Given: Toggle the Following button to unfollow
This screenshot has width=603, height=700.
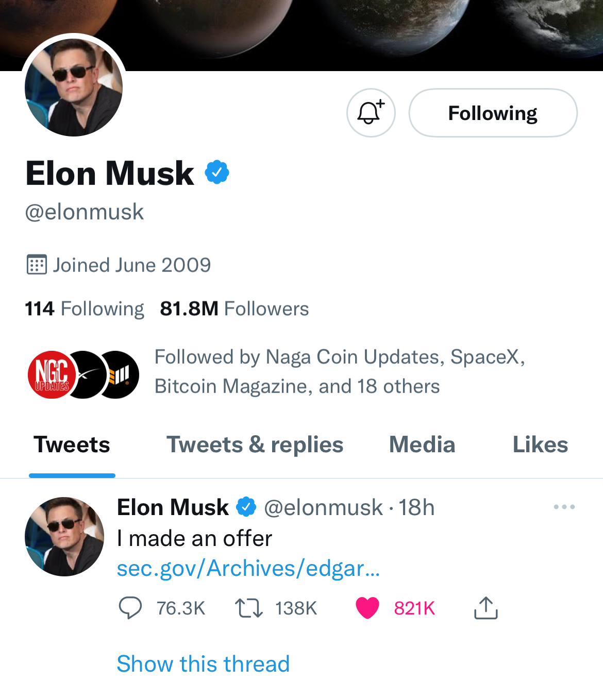Looking at the screenshot, I should [493, 113].
